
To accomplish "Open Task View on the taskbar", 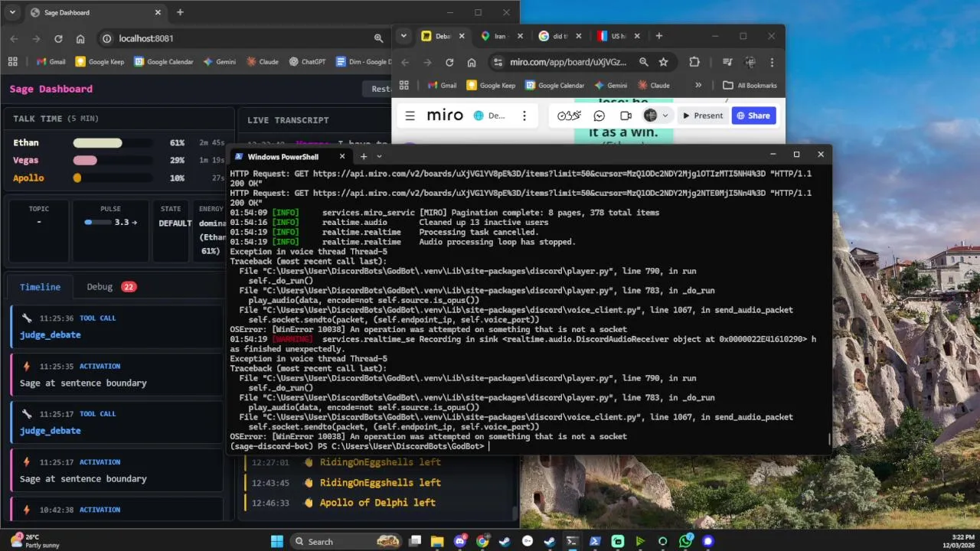I will [414, 541].
